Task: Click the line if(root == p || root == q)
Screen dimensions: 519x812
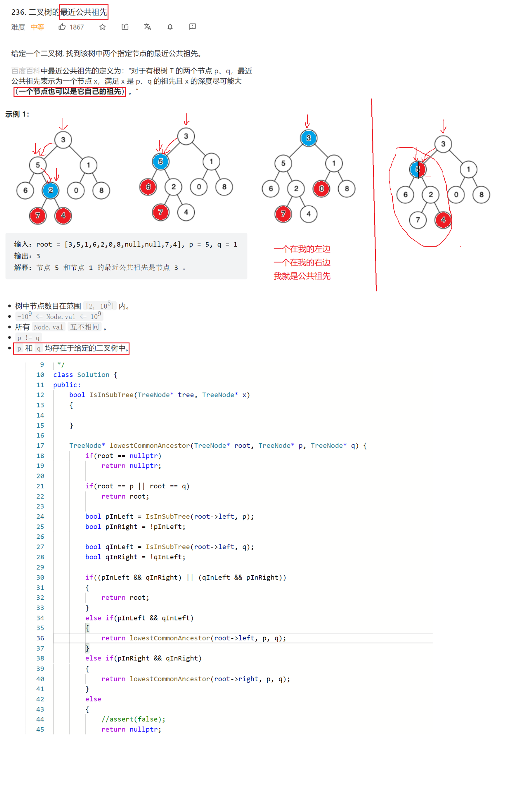Action: [x=137, y=486]
